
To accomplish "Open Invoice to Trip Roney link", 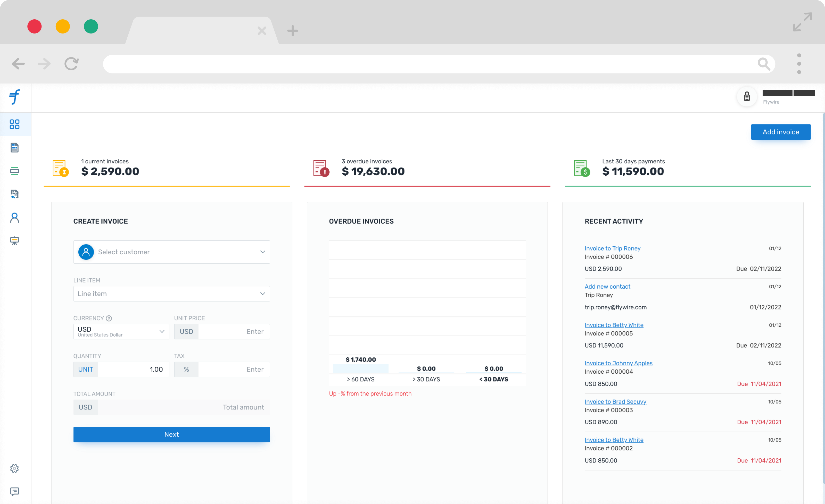I will tap(613, 248).
